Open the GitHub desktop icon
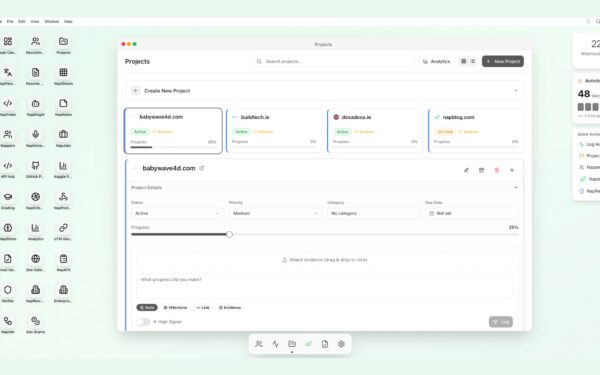The width and height of the screenshot is (600, 375). coord(36,166)
